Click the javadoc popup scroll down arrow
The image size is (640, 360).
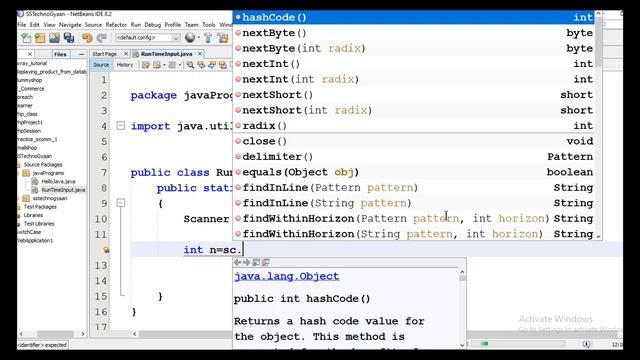point(462,345)
